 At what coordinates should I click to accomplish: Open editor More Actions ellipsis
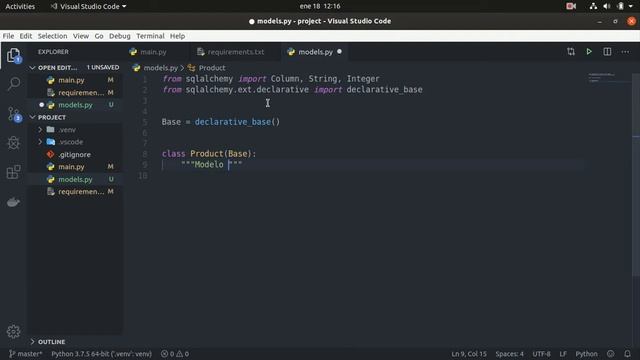tap(625, 52)
